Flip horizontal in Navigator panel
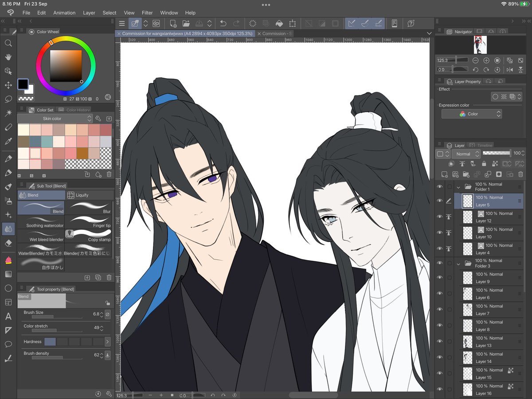 (x=509, y=70)
